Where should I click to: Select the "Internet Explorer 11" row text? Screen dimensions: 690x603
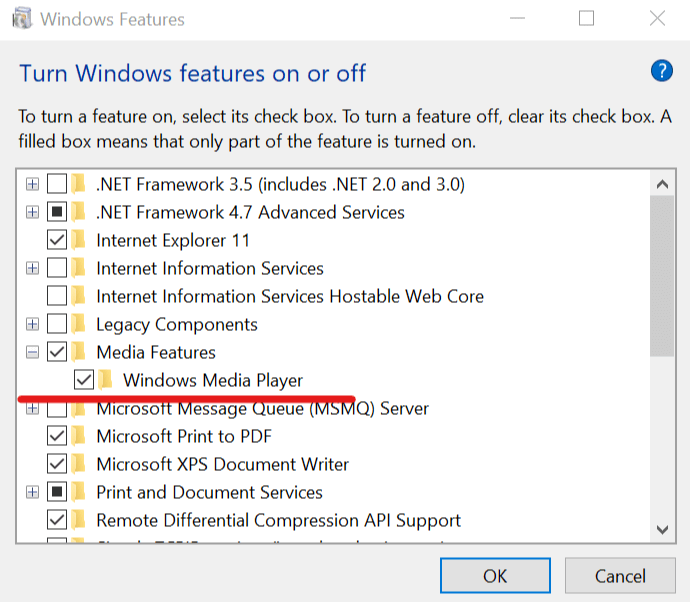[x=173, y=240]
